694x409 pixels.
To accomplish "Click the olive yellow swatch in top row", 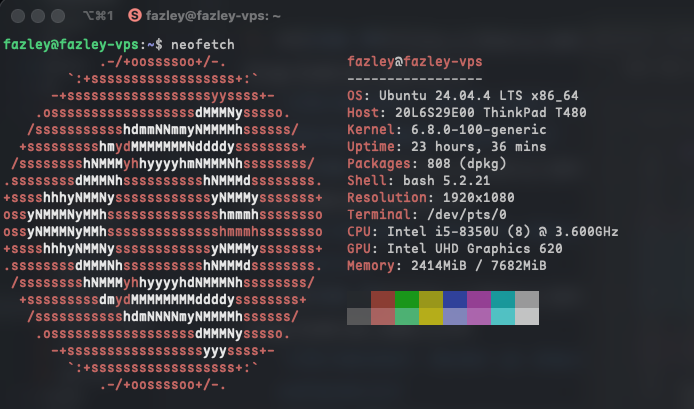I will click(x=431, y=299).
